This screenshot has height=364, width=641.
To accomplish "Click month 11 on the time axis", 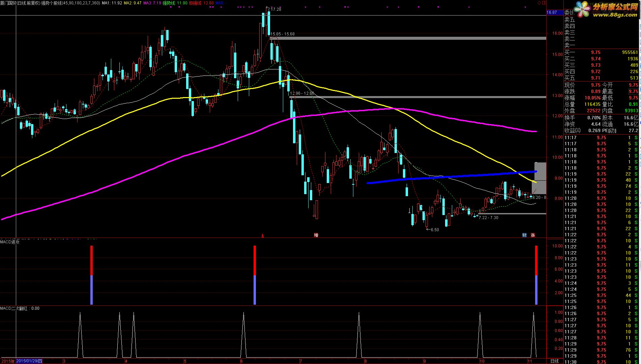I will (530, 361).
